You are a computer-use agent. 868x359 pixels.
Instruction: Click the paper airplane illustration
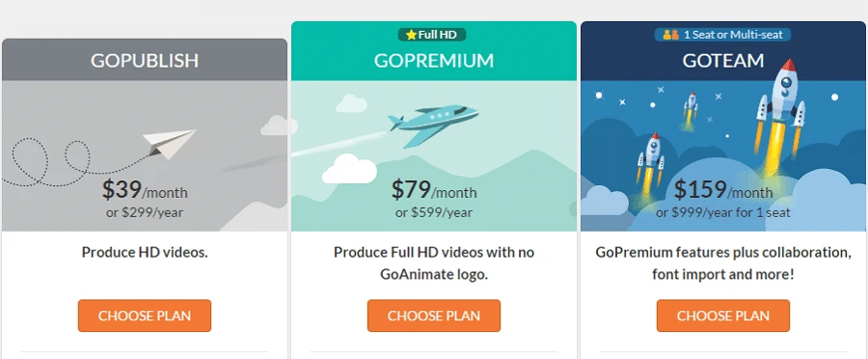coord(170,144)
